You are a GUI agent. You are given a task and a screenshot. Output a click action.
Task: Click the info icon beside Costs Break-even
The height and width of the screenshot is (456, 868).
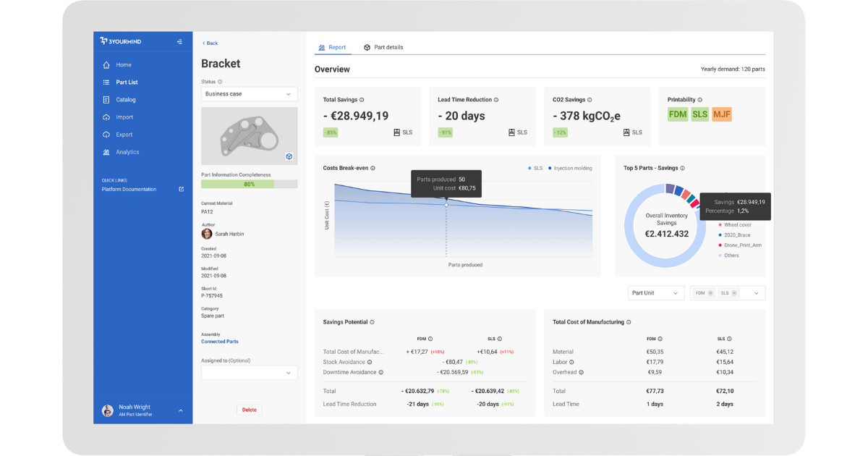pyautogui.click(x=373, y=168)
